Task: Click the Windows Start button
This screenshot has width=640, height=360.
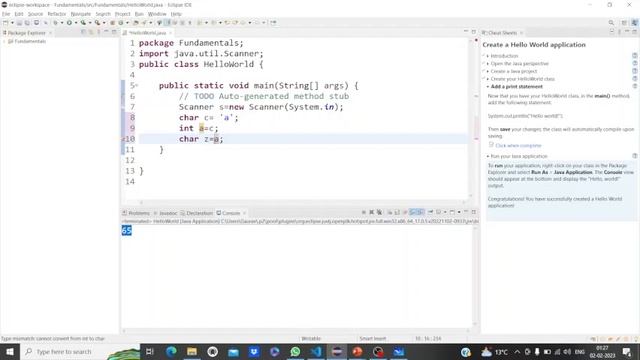Action: (10, 351)
